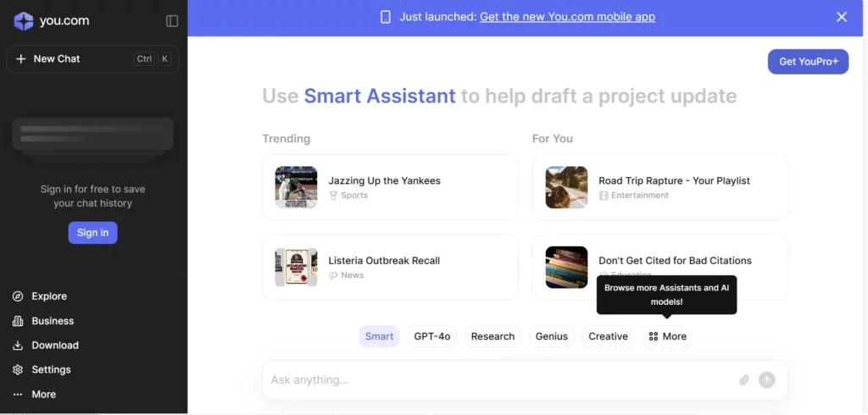Switch to Genius mode
The image size is (868, 415).
(551, 336)
